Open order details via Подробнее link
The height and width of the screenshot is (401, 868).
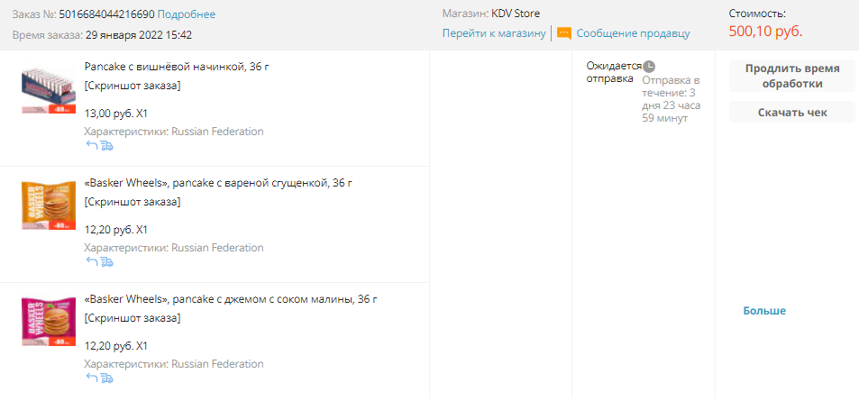[187, 14]
